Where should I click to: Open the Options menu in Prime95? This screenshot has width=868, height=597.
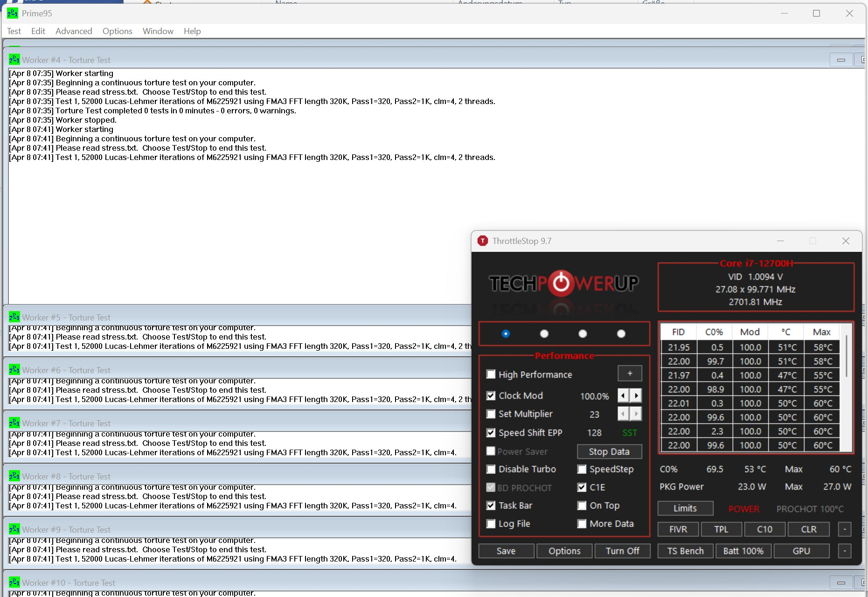pos(118,31)
